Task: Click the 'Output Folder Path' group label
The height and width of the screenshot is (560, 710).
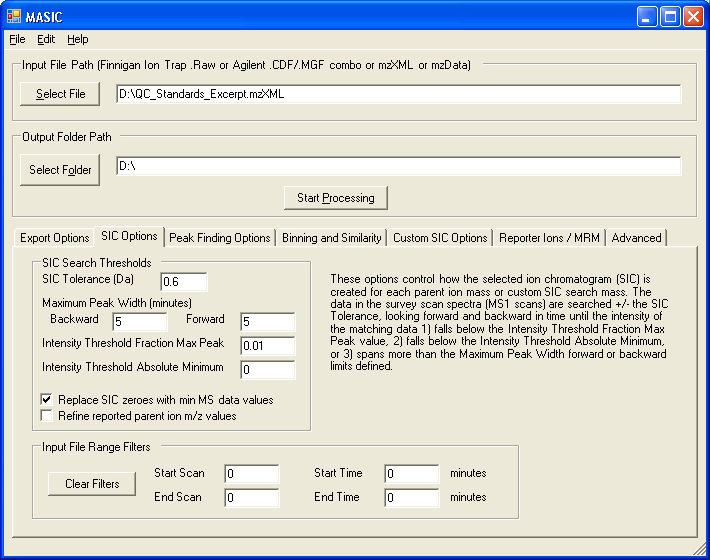Action: pyautogui.click(x=67, y=137)
